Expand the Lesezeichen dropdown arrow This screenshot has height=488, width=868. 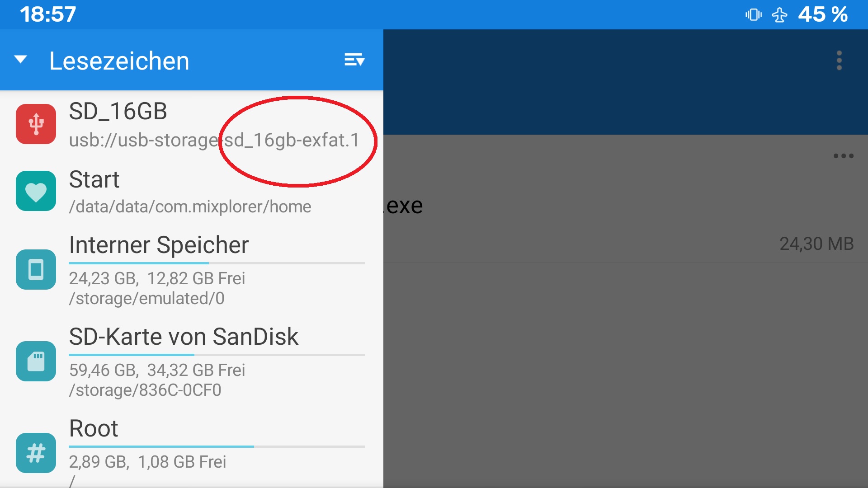pos(20,59)
